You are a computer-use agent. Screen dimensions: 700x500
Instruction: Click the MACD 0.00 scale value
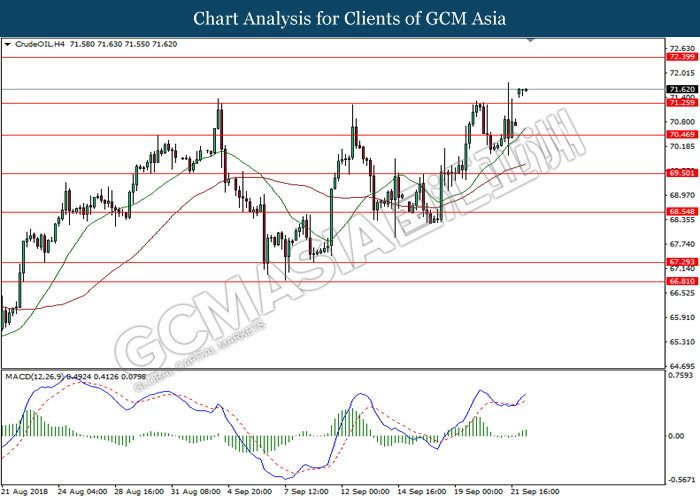coord(677,436)
